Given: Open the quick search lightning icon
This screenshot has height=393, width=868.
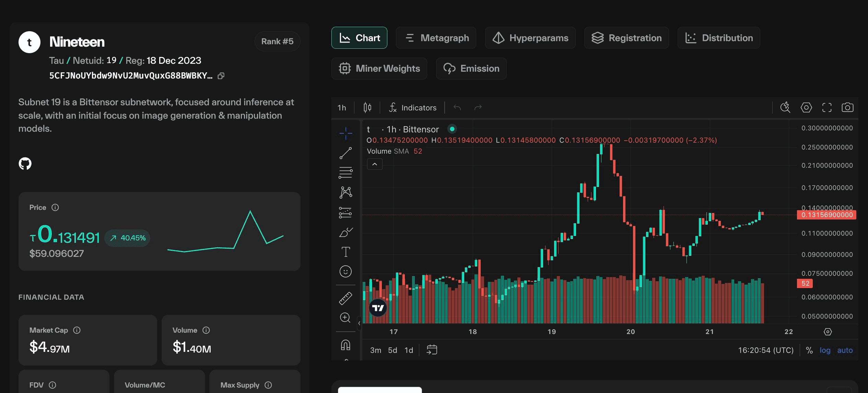Looking at the screenshot, I should (785, 108).
